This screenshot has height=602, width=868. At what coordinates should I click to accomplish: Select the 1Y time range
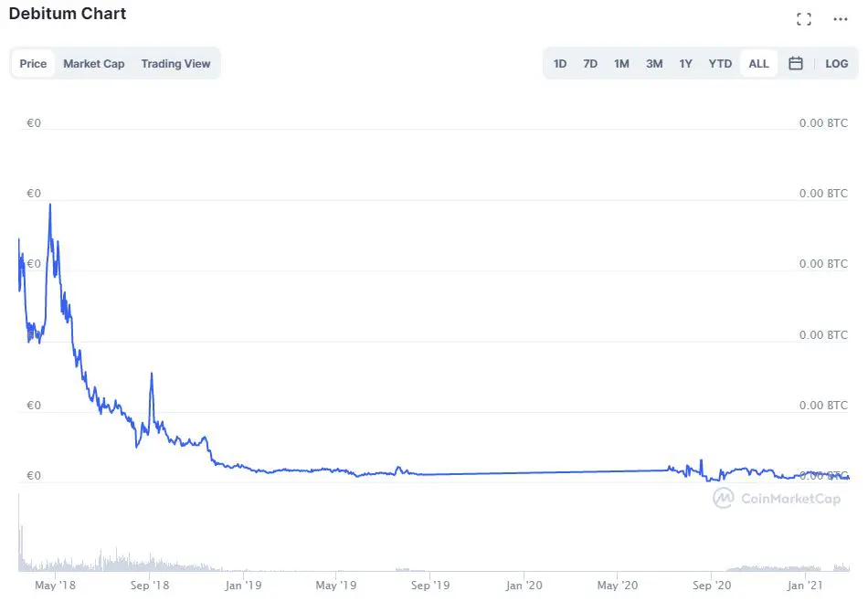686,63
